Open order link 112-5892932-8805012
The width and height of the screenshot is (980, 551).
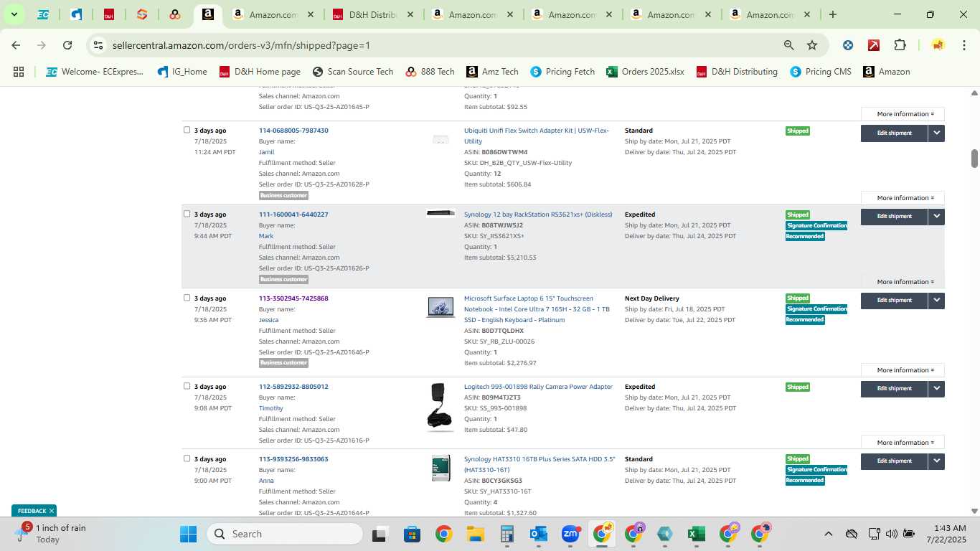coord(293,387)
